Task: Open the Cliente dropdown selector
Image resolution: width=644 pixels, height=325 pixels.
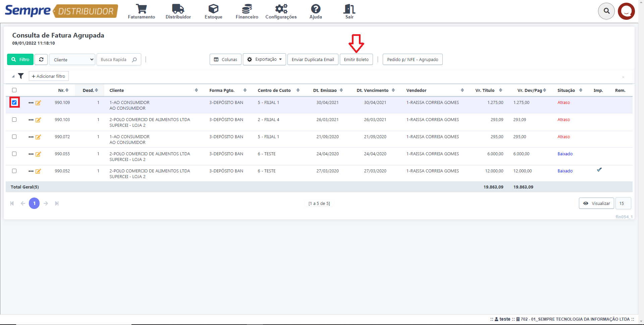Action: (x=72, y=60)
